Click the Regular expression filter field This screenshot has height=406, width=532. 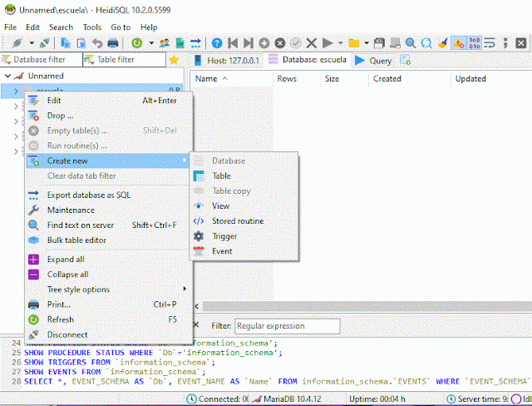click(287, 326)
